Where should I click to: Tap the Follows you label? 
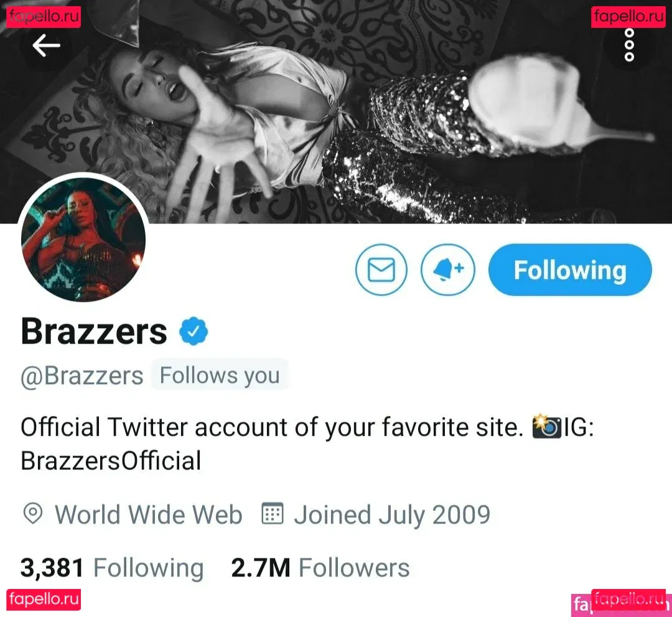(220, 375)
